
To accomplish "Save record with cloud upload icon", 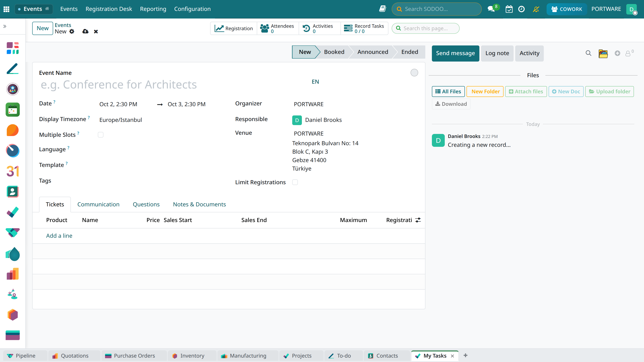I will click(85, 32).
